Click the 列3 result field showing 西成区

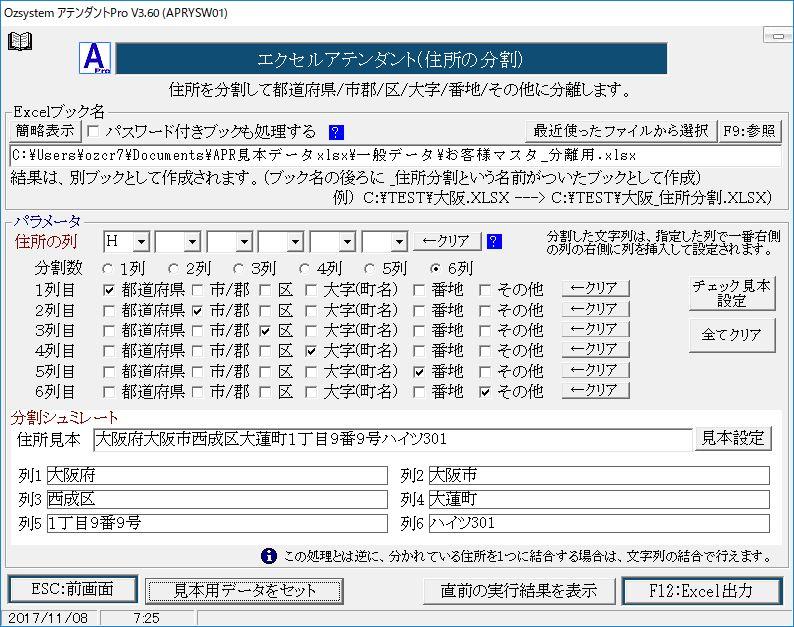tap(218, 499)
